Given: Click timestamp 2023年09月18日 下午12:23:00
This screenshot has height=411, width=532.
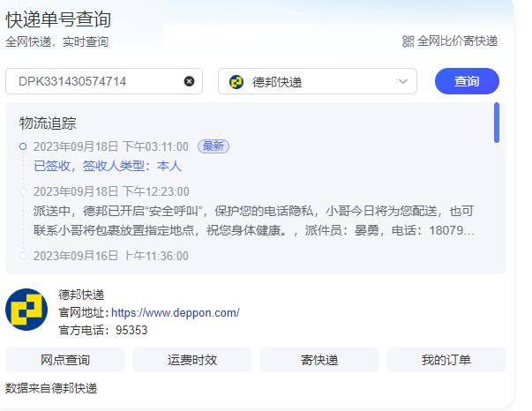Looking at the screenshot, I should [111, 191].
